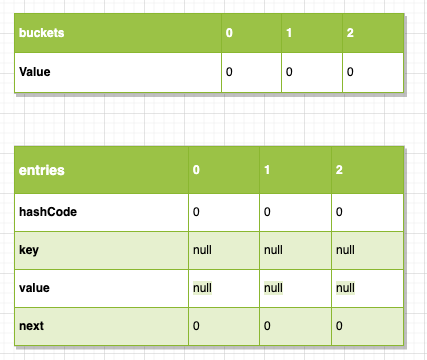Select value null cell under column 2
This screenshot has height=360, width=427.
point(368,288)
